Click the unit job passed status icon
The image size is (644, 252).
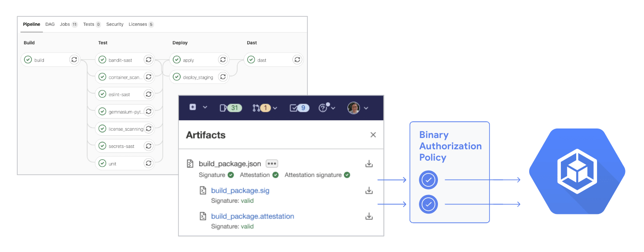click(102, 163)
